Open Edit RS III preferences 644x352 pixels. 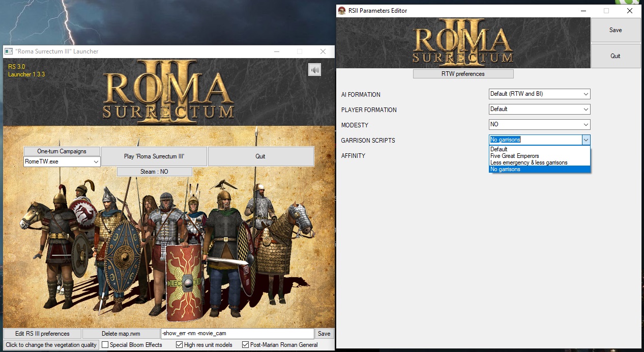pyautogui.click(x=42, y=334)
